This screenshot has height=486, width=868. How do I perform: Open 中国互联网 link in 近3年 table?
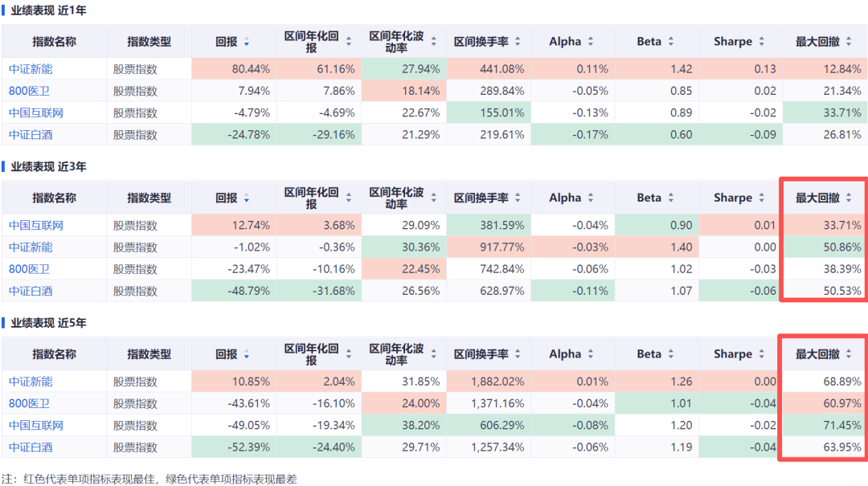36,225
